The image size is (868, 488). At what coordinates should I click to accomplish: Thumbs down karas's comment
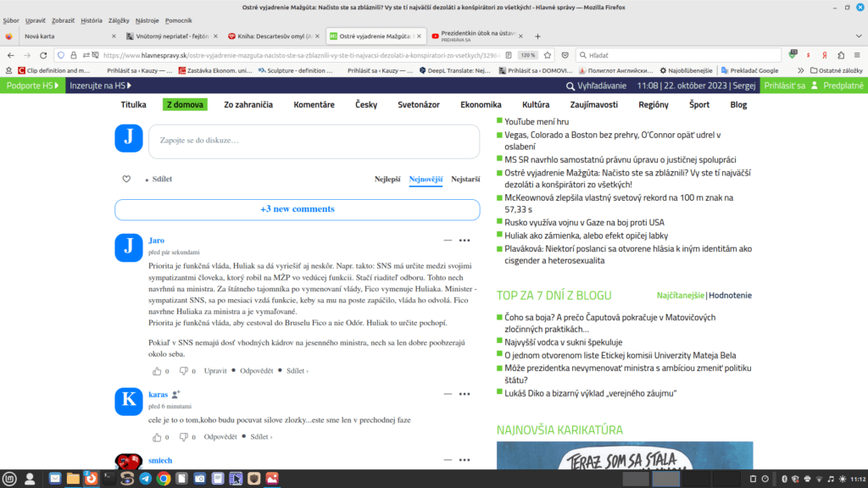183,437
